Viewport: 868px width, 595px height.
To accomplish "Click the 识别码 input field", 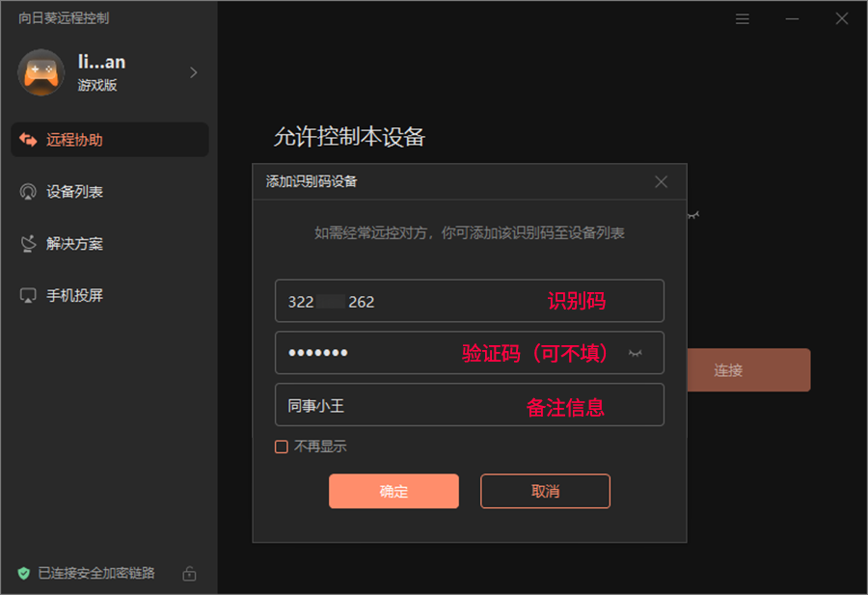I will coord(470,301).
